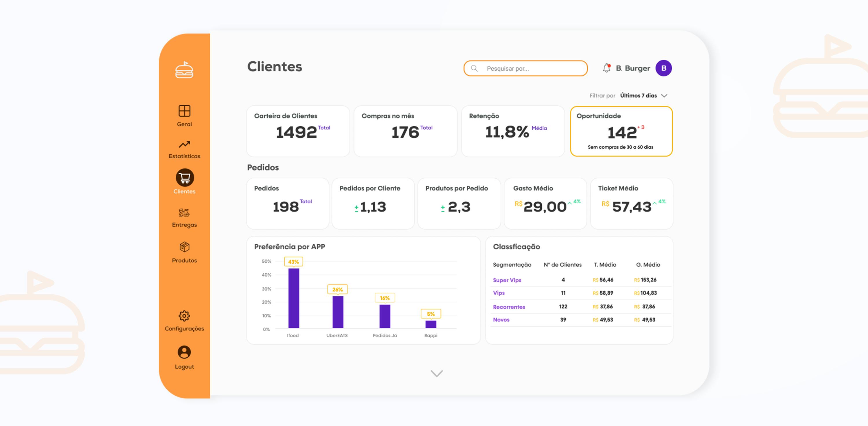Click the Ticket Médio card
Viewport: 868px width, 426px height.
632,204
